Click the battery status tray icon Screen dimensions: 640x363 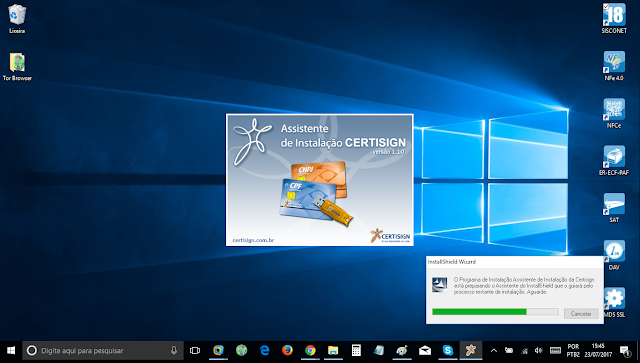point(509,351)
